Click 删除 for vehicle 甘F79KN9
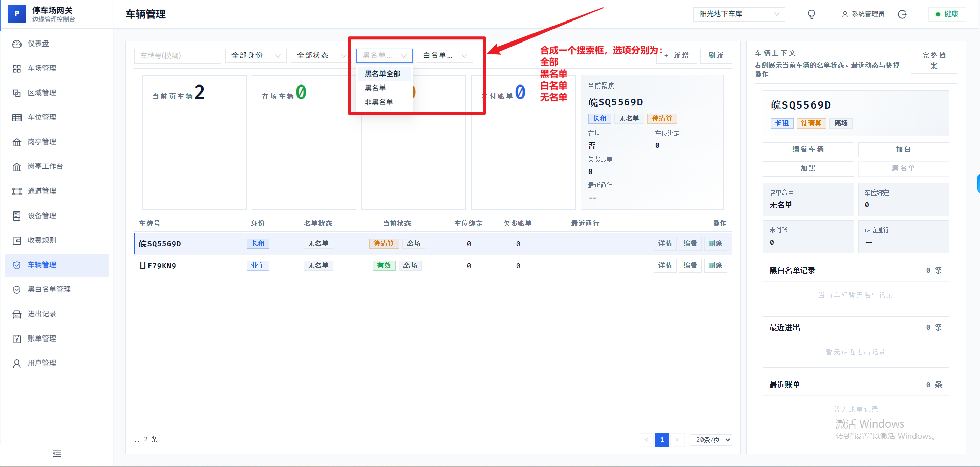 [715, 266]
